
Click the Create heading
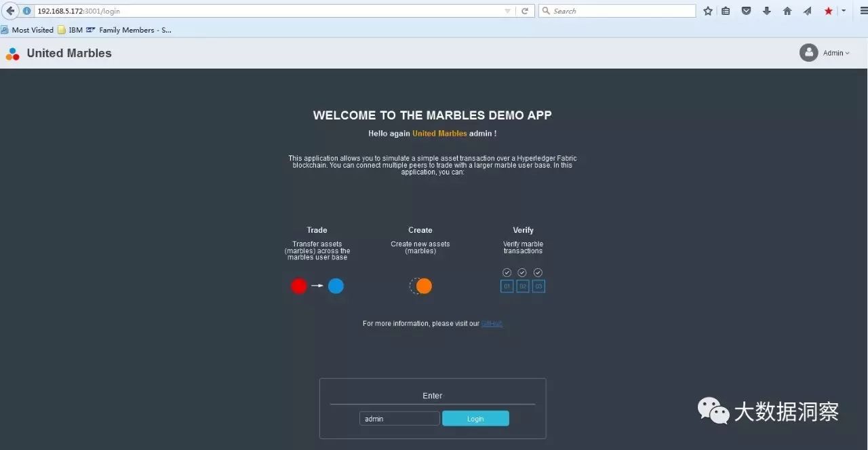click(420, 230)
